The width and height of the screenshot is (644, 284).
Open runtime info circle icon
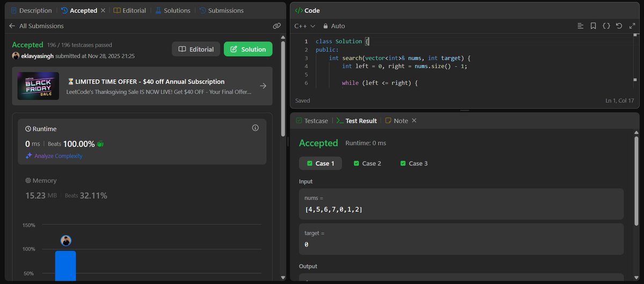click(x=255, y=128)
